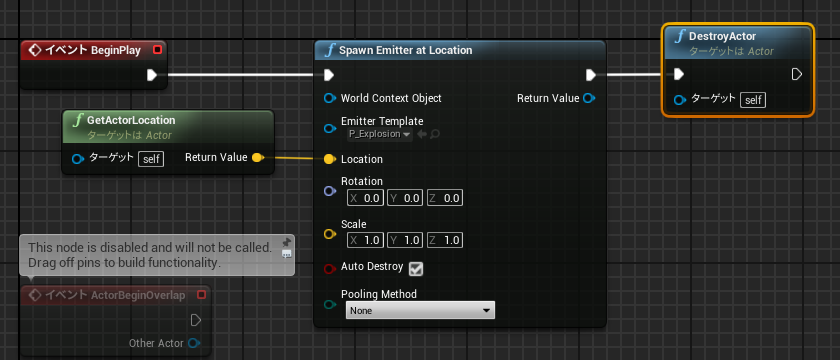Click the yellow Location input pin
This screenshot has height=360, width=840.
pos(330,159)
